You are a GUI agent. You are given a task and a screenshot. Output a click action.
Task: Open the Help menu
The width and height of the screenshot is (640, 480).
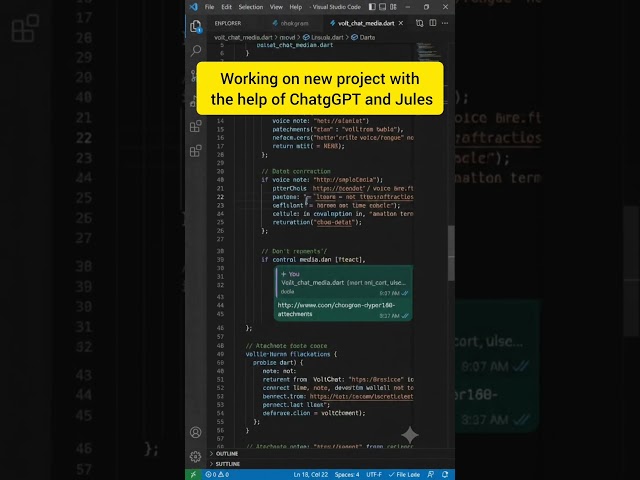pyautogui.click(x=296, y=7)
